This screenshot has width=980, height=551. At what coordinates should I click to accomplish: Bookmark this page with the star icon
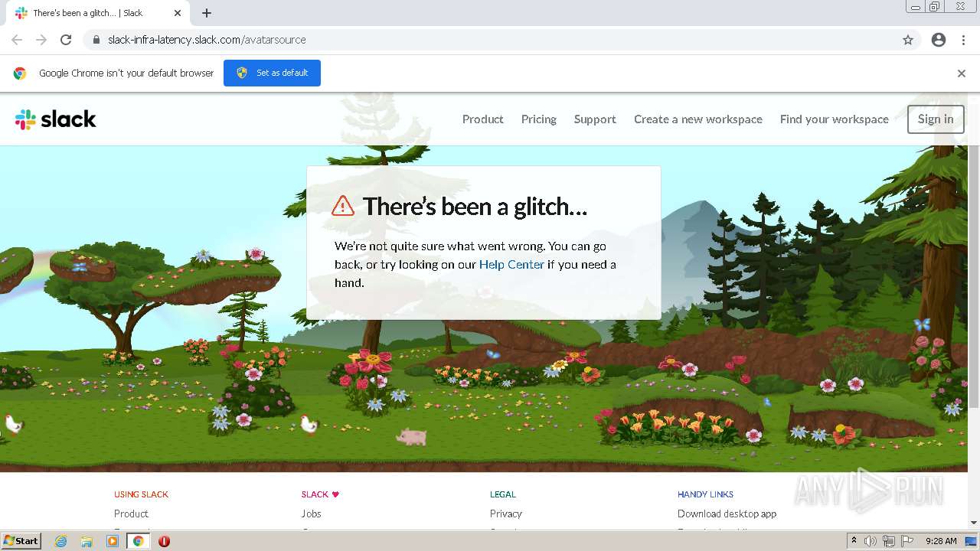(x=908, y=40)
